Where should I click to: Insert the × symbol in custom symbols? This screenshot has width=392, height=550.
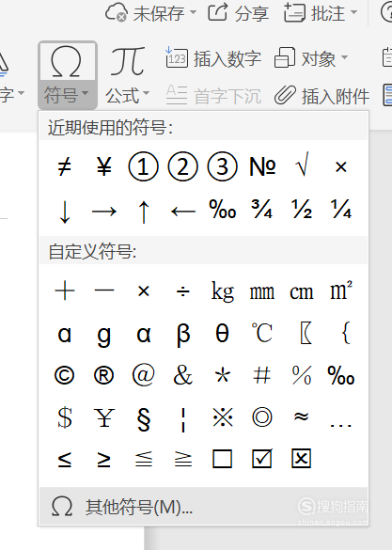pyautogui.click(x=144, y=291)
